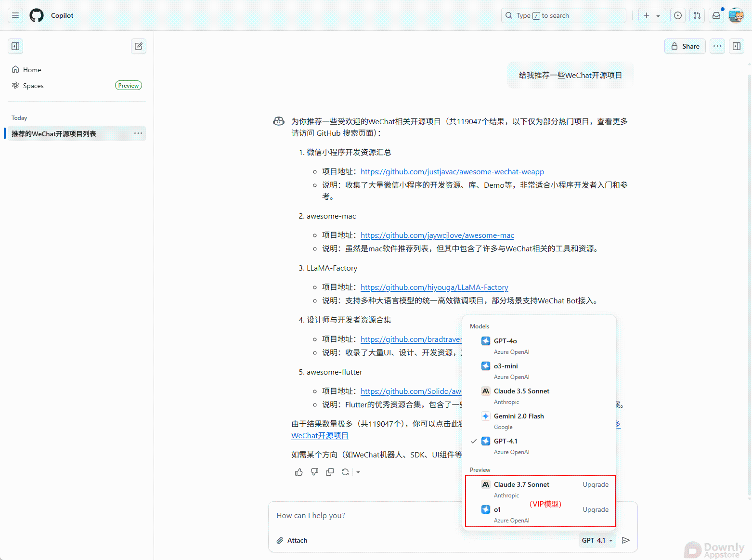Give thumbs down to response
This screenshot has height=560, width=752.
point(314,472)
